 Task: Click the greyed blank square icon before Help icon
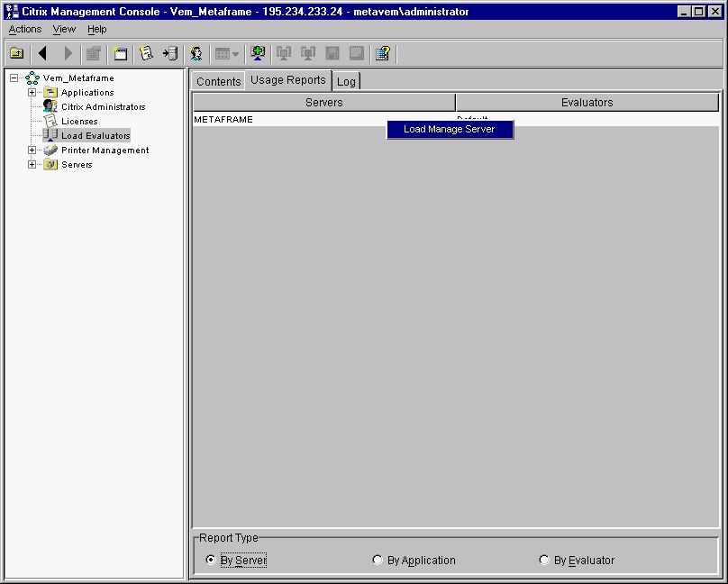(357, 53)
